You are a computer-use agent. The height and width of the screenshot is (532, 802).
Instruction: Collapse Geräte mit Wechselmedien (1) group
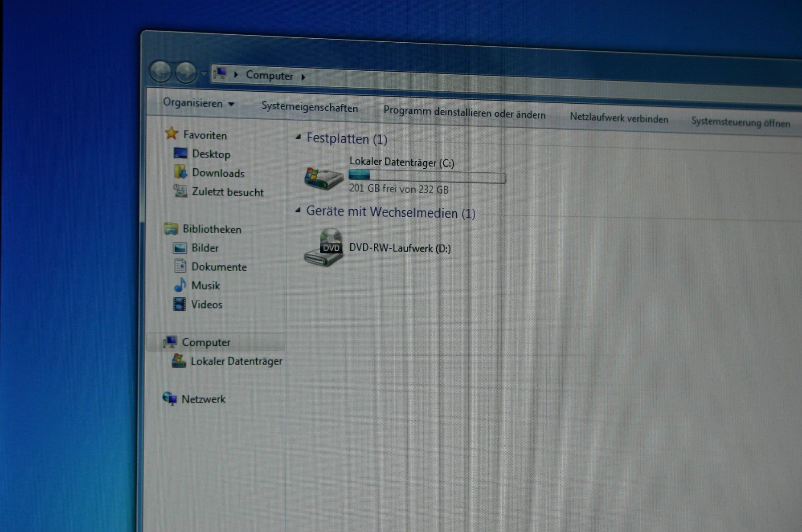click(x=298, y=210)
